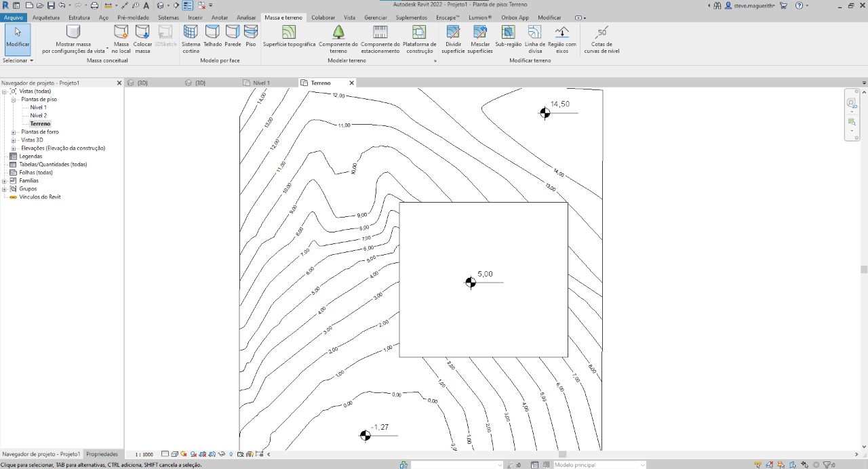Open the Autodesk App Store cart icon
This screenshot has width=868, height=469.
pos(784,5)
